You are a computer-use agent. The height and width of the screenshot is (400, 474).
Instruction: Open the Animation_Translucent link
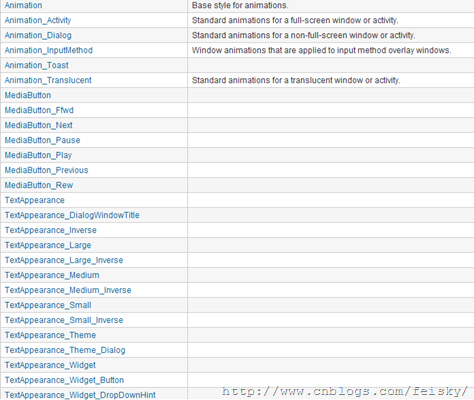pos(48,80)
